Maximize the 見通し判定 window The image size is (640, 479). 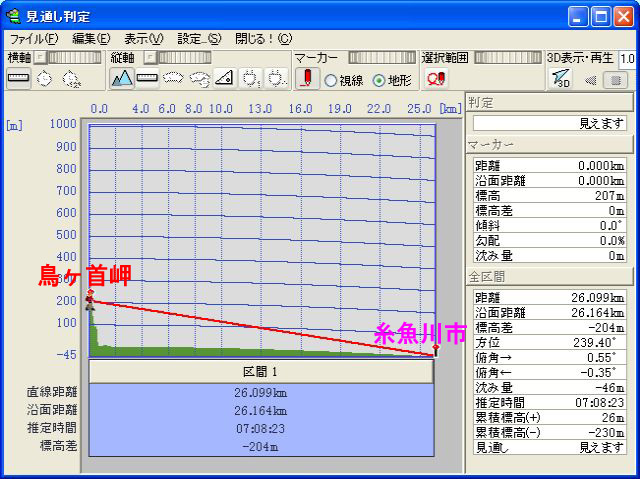601,17
